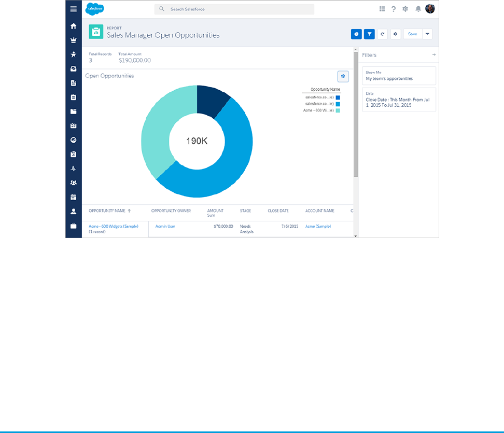
Task: Click the Amount Sum column header
Action: click(215, 213)
